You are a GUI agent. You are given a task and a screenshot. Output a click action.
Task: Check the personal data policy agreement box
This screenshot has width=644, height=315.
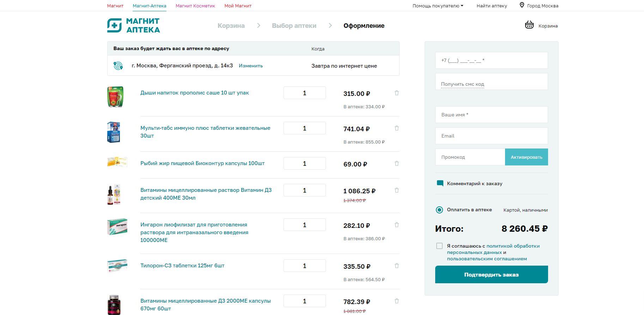coord(439,246)
